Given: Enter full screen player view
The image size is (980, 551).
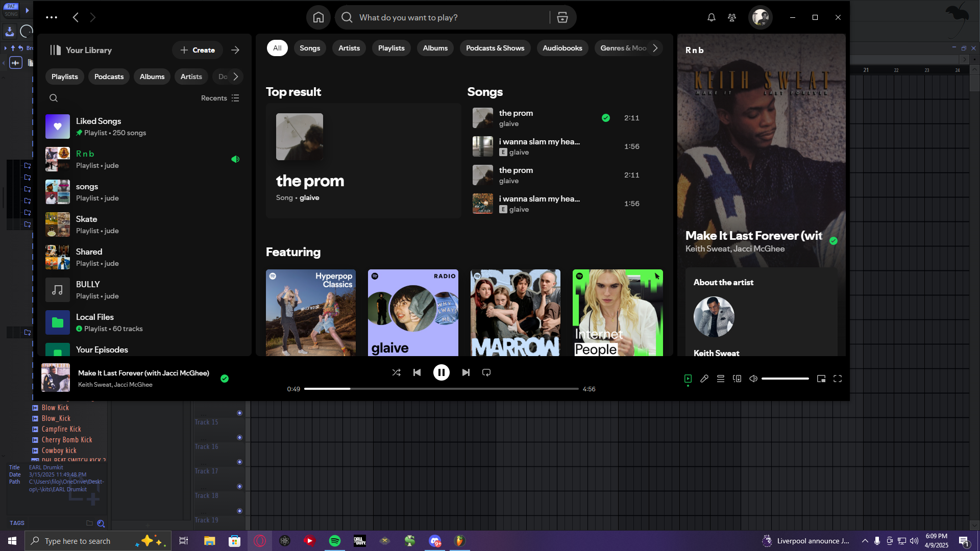Looking at the screenshot, I should click(838, 379).
